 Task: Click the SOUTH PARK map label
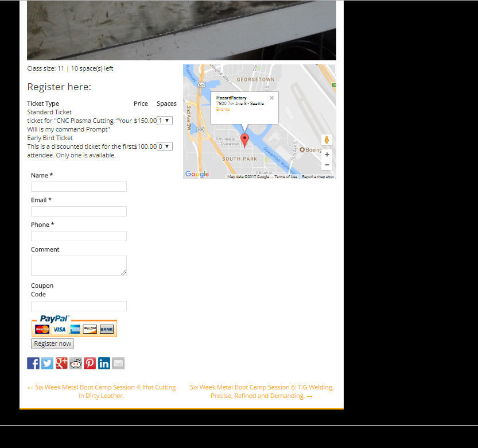click(x=240, y=159)
